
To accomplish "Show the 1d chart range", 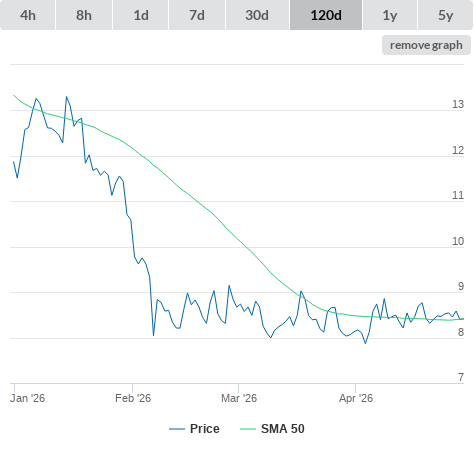I will (141, 15).
